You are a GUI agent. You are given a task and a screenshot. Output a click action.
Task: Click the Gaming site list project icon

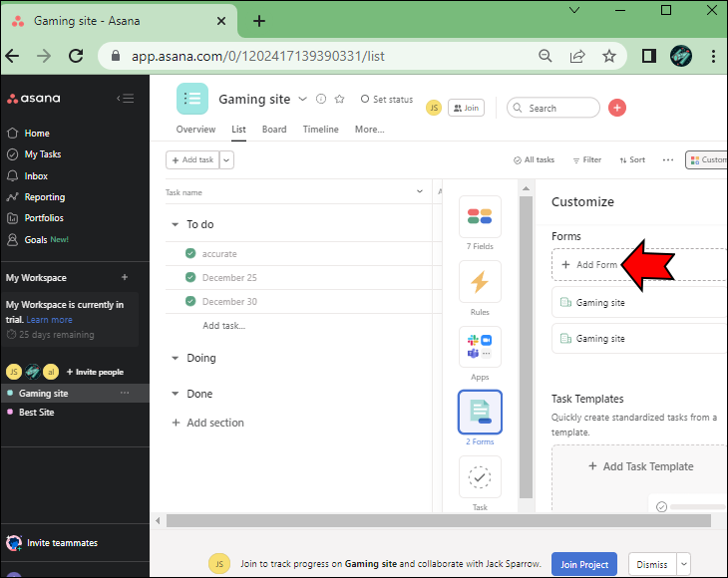coord(192,99)
